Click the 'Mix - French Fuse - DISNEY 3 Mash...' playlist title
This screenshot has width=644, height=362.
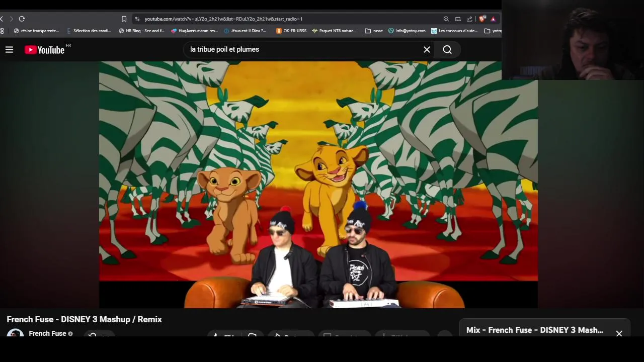tap(534, 330)
